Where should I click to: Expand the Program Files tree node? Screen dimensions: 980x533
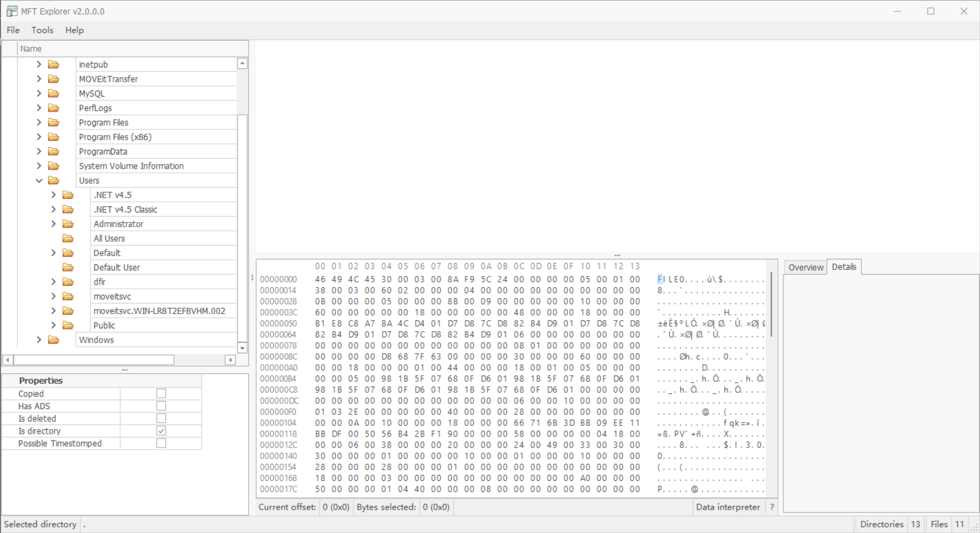pyautogui.click(x=39, y=122)
